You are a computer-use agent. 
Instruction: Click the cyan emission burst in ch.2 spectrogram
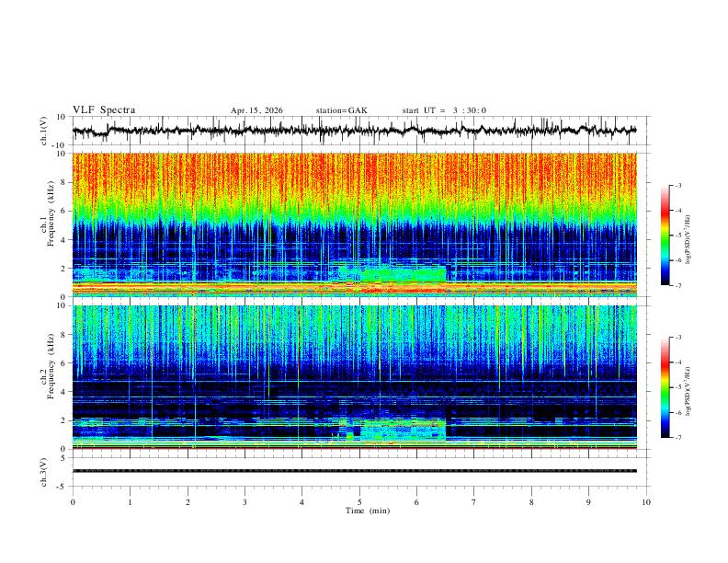(x=403, y=430)
